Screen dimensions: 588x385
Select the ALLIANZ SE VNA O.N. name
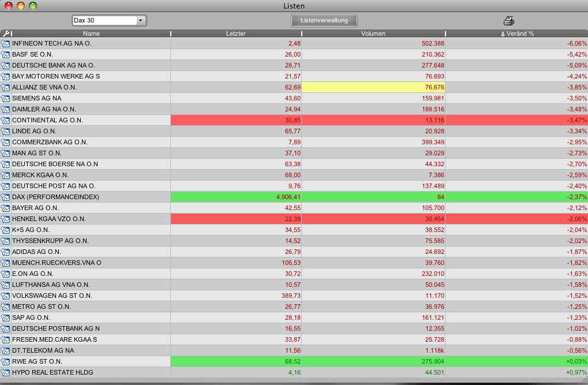pyautogui.click(x=44, y=87)
